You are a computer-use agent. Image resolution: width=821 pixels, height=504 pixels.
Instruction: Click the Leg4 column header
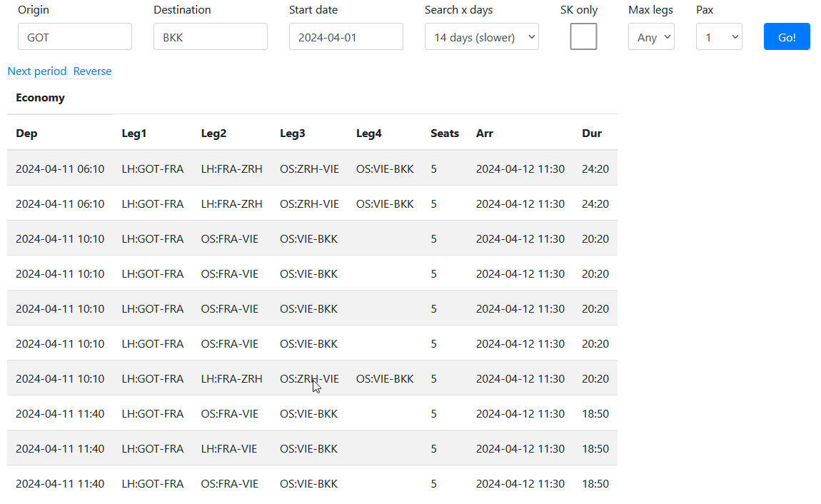(x=368, y=133)
